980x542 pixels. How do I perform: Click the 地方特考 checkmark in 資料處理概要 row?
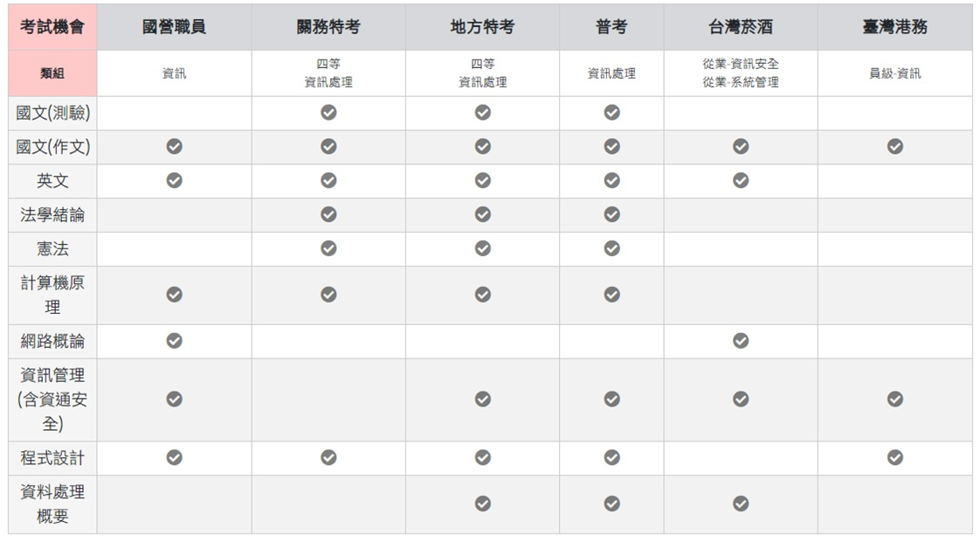[x=482, y=504]
